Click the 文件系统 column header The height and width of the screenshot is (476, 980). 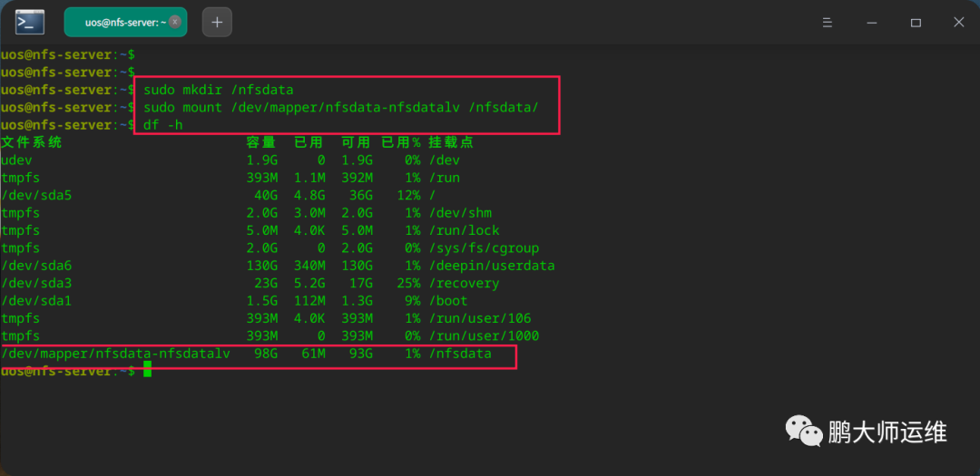click(32, 142)
